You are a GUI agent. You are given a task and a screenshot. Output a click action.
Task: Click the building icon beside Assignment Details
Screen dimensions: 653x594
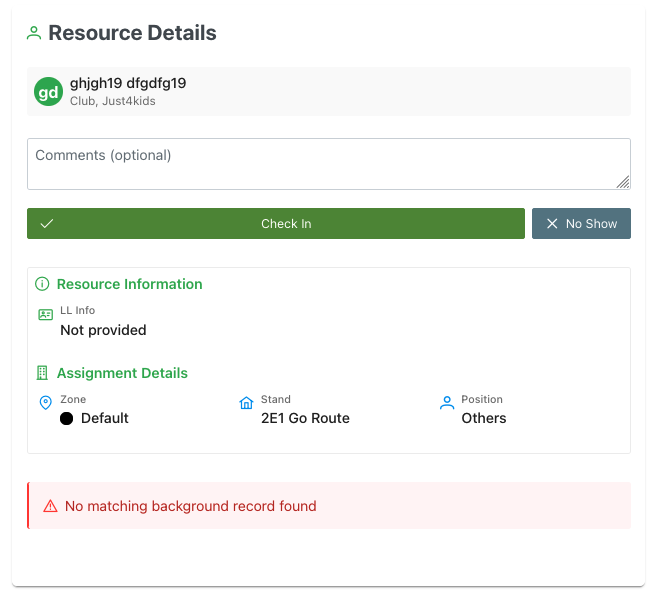click(42, 373)
